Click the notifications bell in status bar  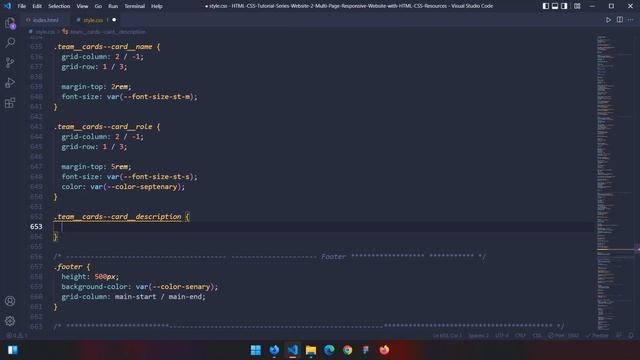[x=631, y=336]
